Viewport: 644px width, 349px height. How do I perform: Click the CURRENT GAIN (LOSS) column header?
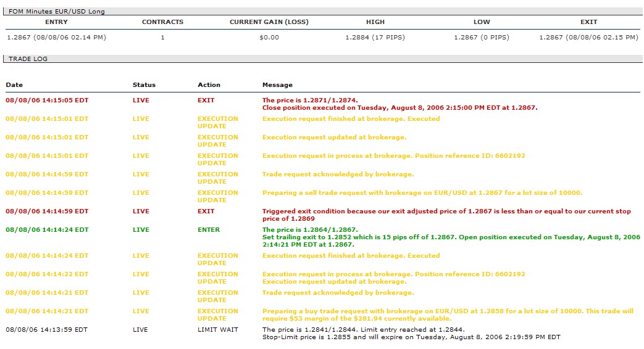(269, 22)
